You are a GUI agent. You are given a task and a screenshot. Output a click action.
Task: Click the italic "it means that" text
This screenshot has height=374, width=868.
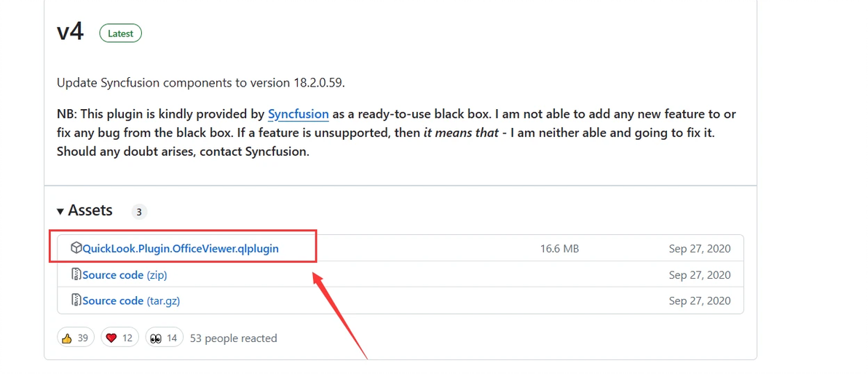tap(461, 133)
